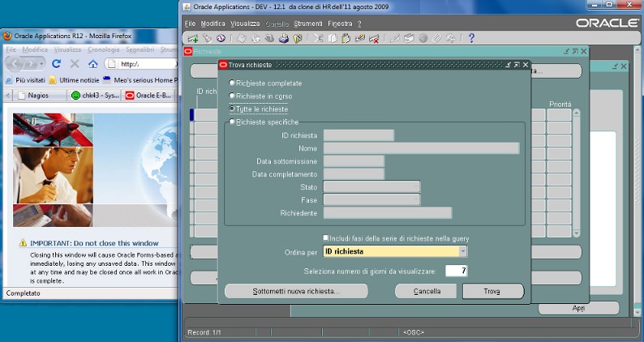The image size is (644, 342).
Task: Click the Attachments paperclip icon
Action: pos(436,38)
